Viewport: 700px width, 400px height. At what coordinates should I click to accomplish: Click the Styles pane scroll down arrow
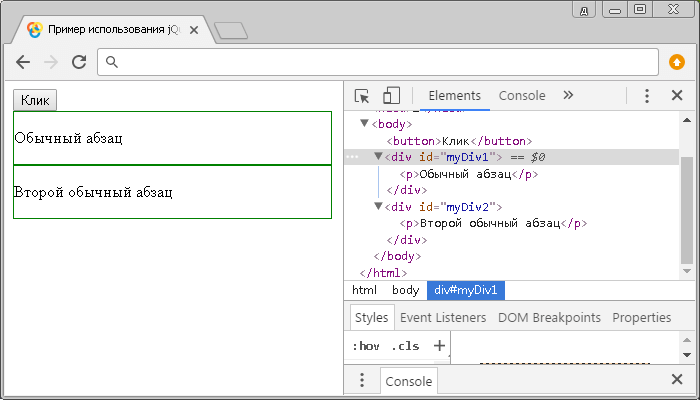tap(687, 355)
